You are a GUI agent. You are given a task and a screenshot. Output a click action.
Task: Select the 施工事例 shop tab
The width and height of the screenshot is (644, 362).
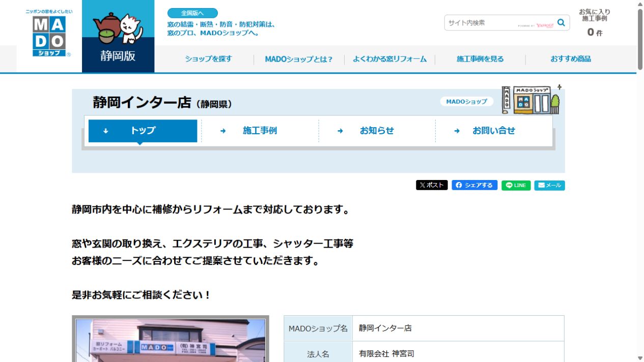point(260,131)
